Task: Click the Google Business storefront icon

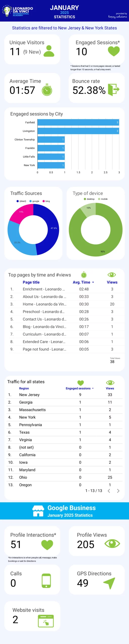Action: [x=38, y=511]
